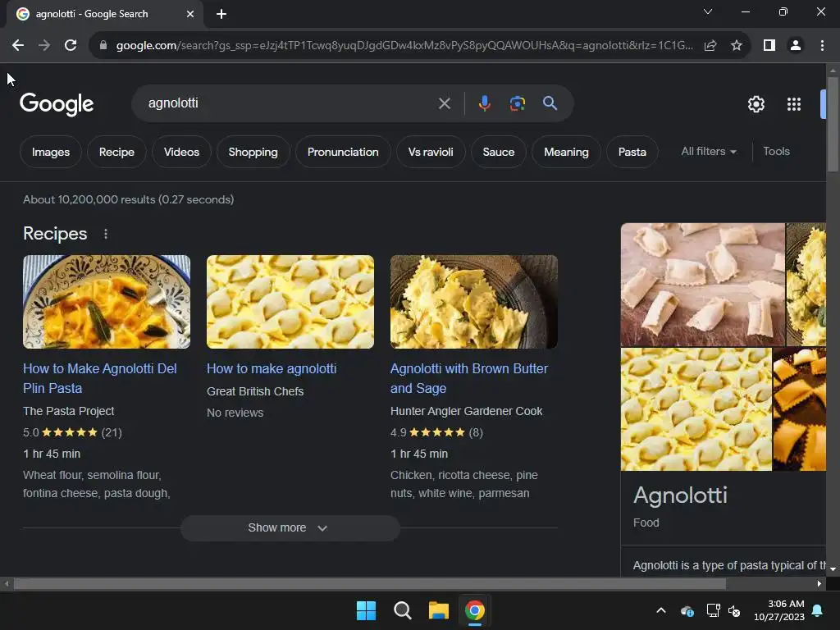Select the Pronunciation chip
Image resolution: width=840 pixels, height=630 pixels.
(x=343, y=152)
